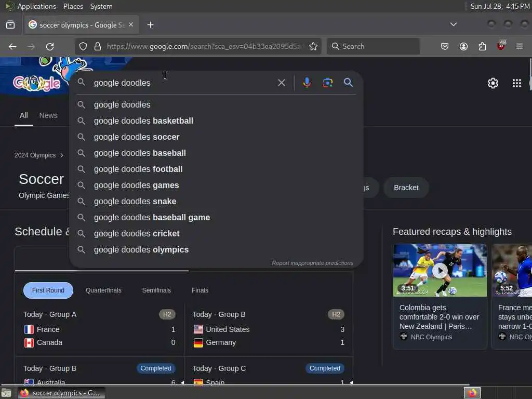Click the clock showing Sun Jul 28
The width and height of the screenshot is (532, 399).
pyautogui.click(x=500, y=6)
